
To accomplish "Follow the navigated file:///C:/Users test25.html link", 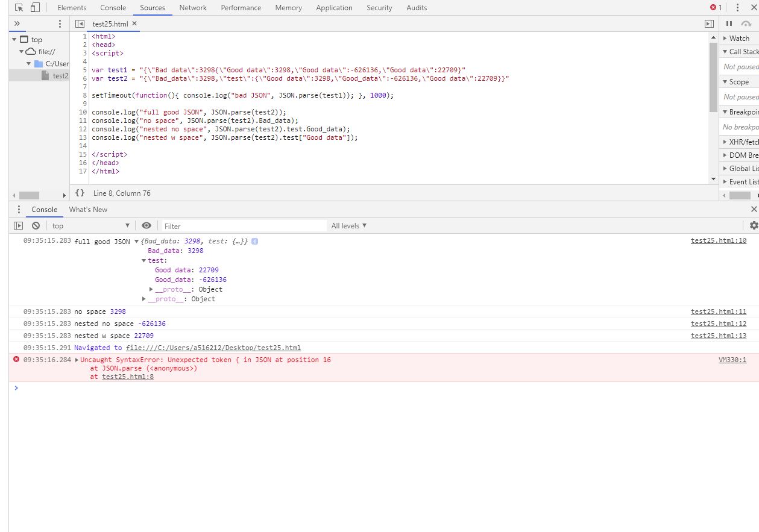I will coord(213,348).
